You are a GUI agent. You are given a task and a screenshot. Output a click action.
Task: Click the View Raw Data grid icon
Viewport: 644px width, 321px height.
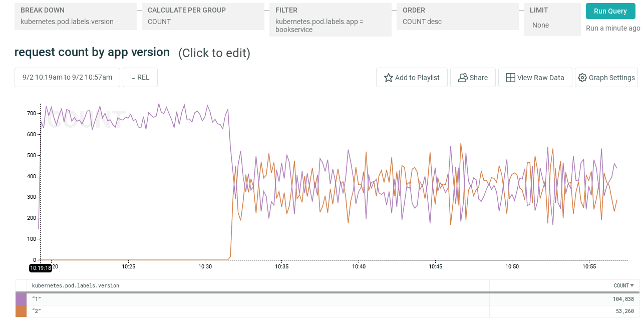coord(511,78)
